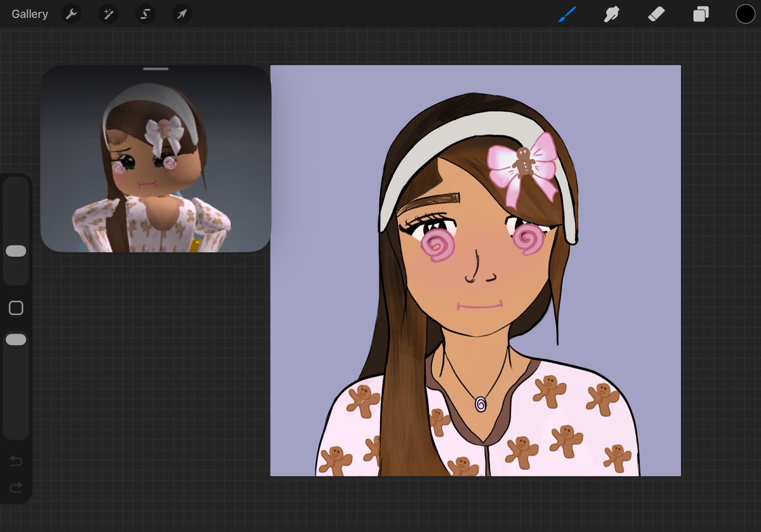Select the Eraser tool
Screen dimensions: 761x532
pos(656,14)
